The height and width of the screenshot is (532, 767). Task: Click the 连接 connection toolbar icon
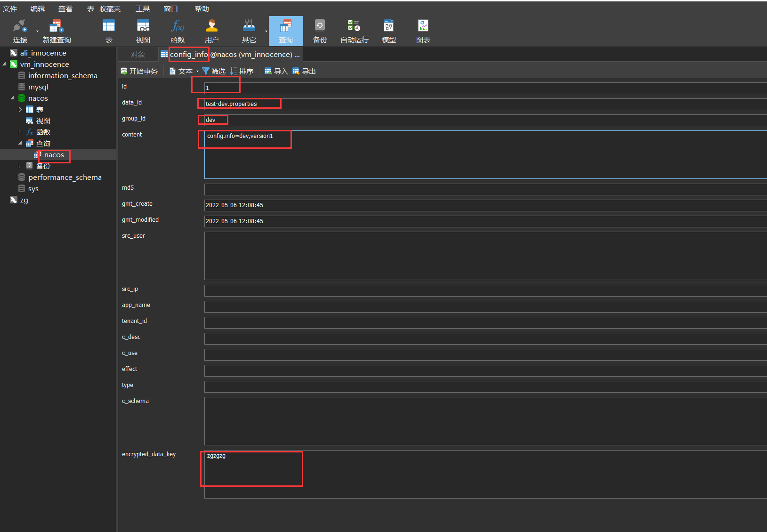pyautogui.click(x=20, y=31)
